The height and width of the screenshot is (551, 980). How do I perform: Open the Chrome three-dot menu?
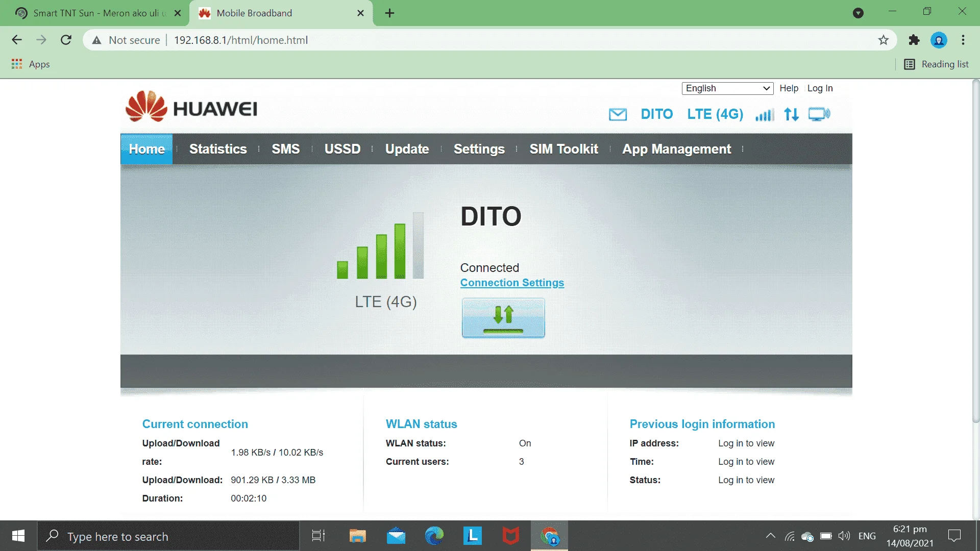pyautogui.click(x=963, y=40)
